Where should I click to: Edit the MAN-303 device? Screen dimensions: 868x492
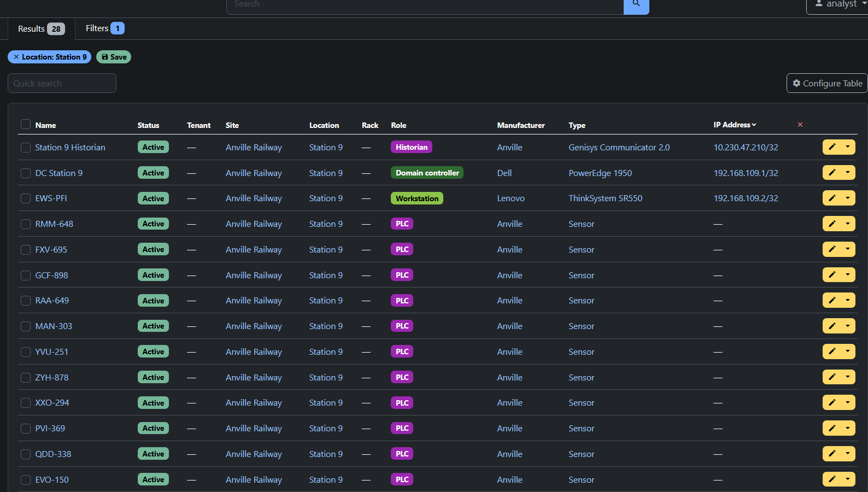832,326
